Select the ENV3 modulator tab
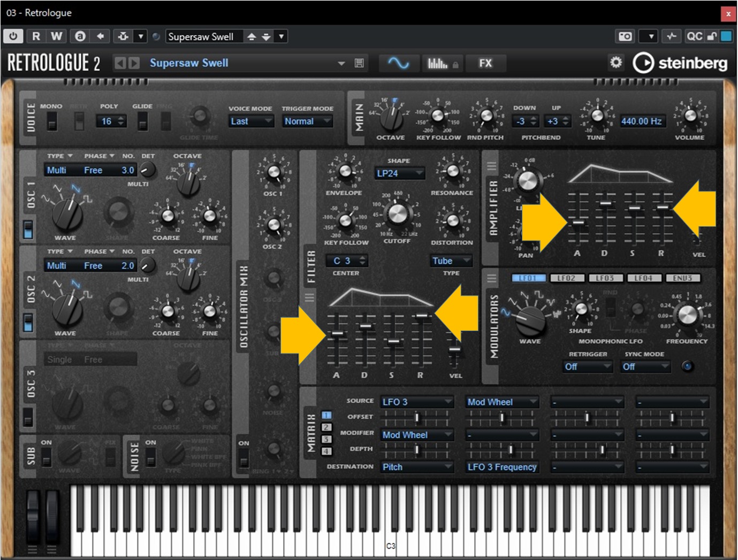Image resolution: width=738 pixels, height=560 pixels. click(682, 278)
